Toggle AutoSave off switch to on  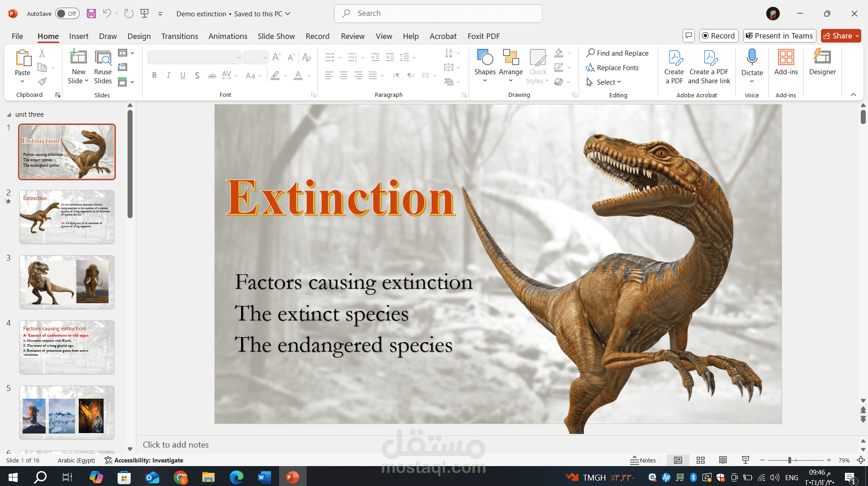point(67,14)
